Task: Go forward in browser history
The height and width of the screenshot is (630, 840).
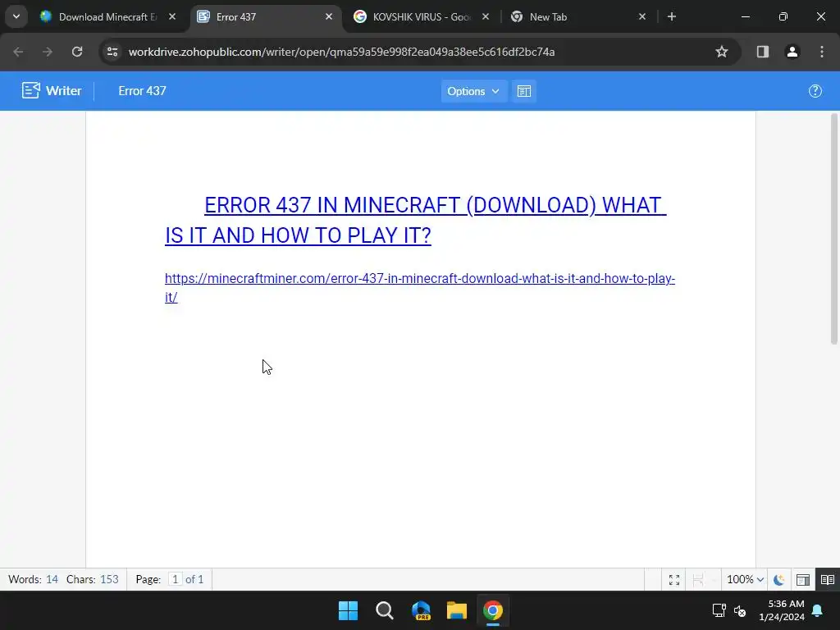Action: point(48,52)
